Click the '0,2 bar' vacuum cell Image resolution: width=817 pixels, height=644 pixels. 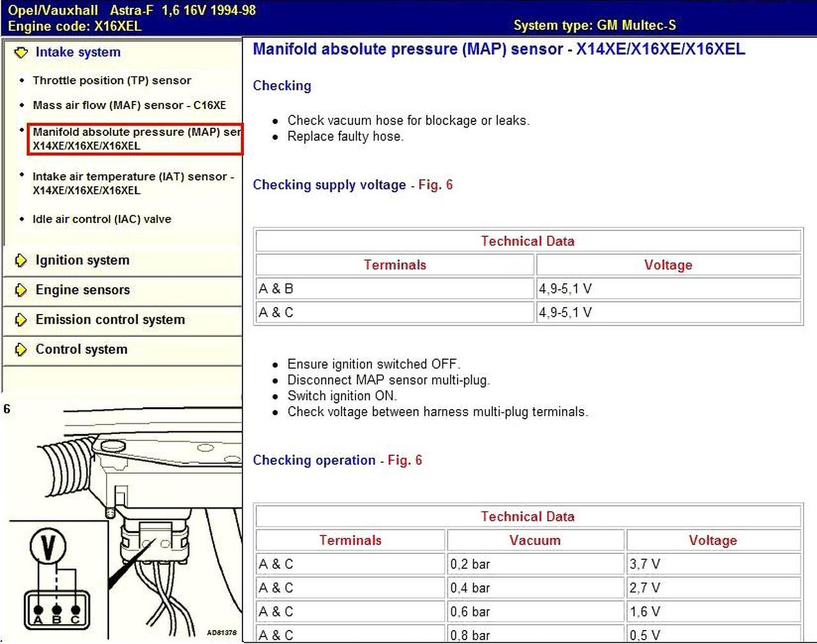coord(535,564)
